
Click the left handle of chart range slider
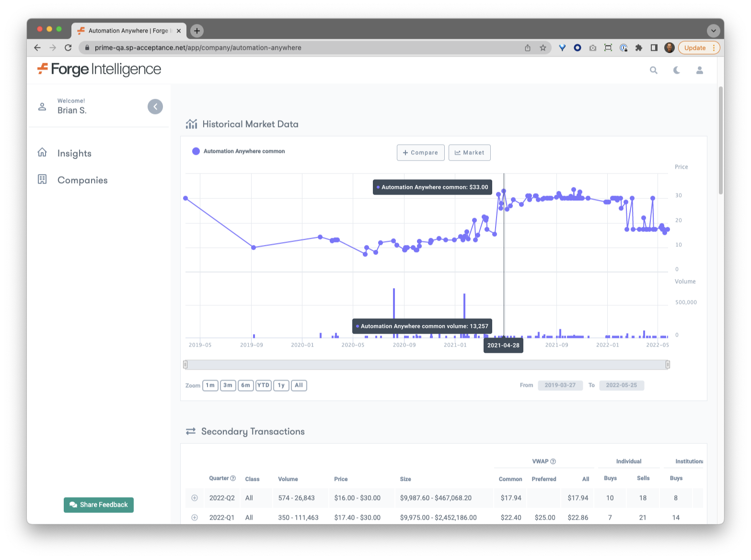click(x=185, y=365)
